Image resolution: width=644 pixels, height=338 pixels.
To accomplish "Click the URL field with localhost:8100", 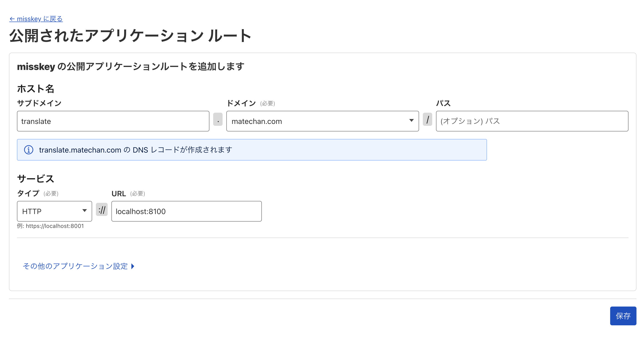I will click(x=186, y=211).
